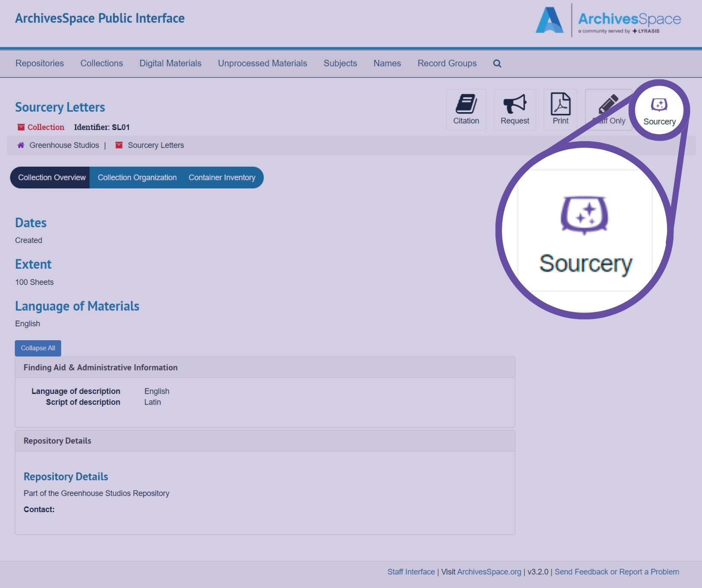The width and height of the screenshot is (702, 588).
Task: Open the Repositories menu item
Action: tap(40, 64)
